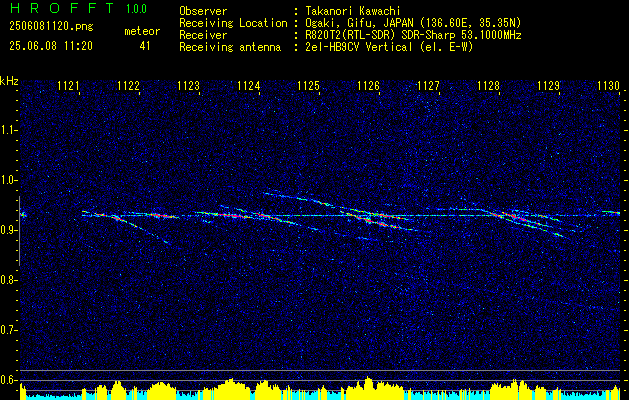Click the 0.7 kHz axis label
The width and height of the screenshot is (629, 400).
tap(8, 330)
